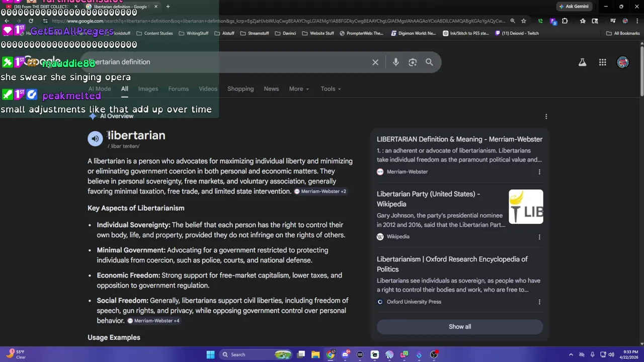
Task: Switch to the Videos tab
Action: pos(208,89)
